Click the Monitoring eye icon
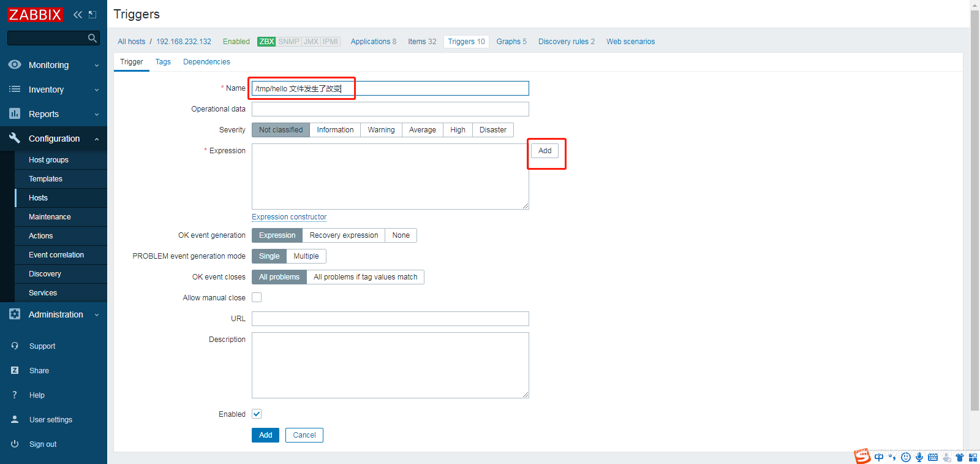This screenshot has width=980, height=464. 15,64
